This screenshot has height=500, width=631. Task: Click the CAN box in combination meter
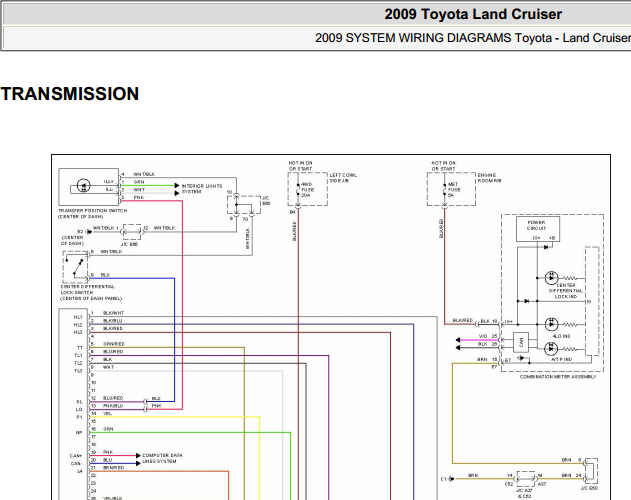521,343
